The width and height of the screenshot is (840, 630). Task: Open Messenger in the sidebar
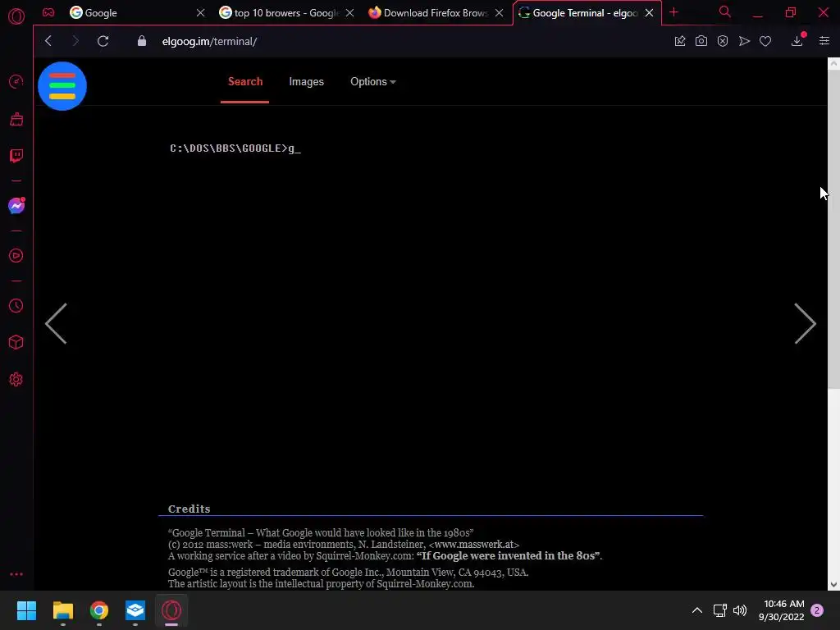pyautogui.click(x=16, y=206)
